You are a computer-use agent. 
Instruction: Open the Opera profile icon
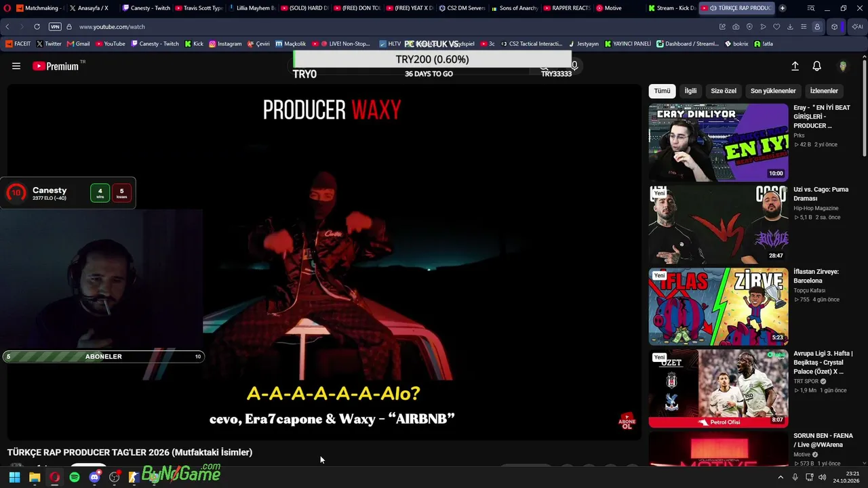point(817,26)
